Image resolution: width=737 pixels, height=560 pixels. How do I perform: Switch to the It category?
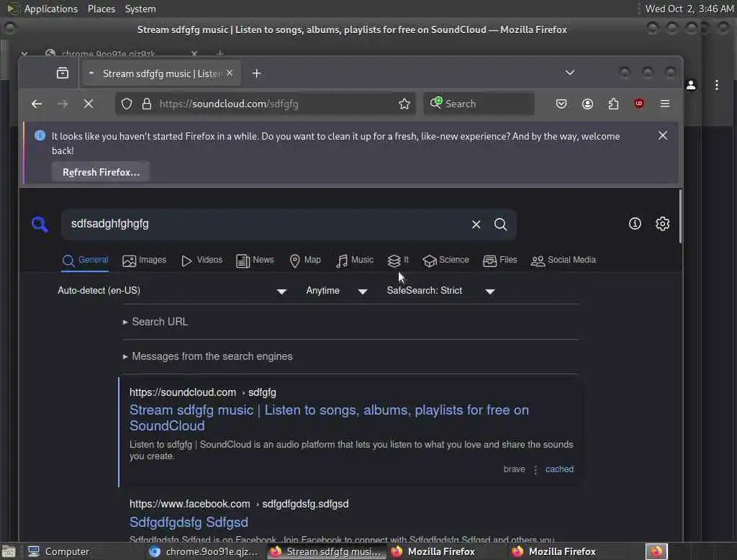(398, 260)
